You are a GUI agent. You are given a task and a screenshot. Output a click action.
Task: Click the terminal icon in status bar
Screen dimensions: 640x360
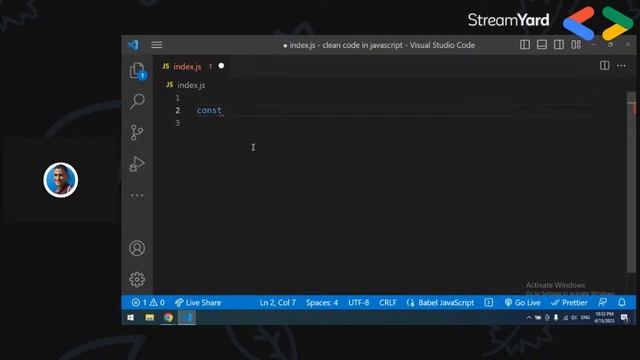coord(489,302)
